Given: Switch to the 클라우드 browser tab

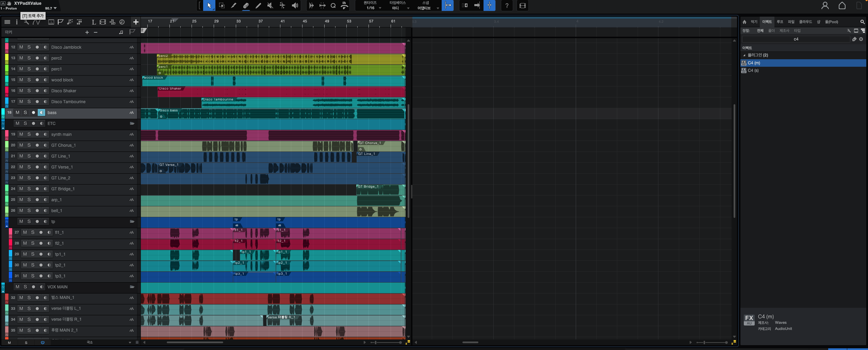Looking at the screenshot, I should pyautogui.click(x=805, y=22).
